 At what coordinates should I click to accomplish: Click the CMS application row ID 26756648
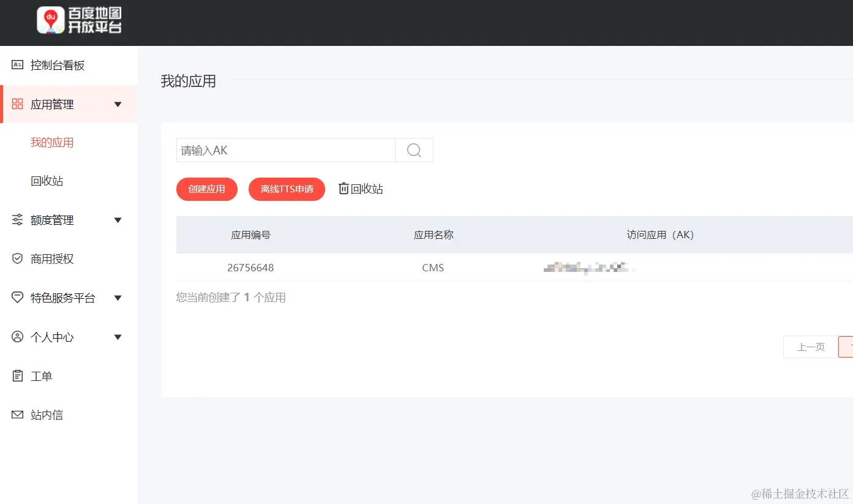pos(250,268)
